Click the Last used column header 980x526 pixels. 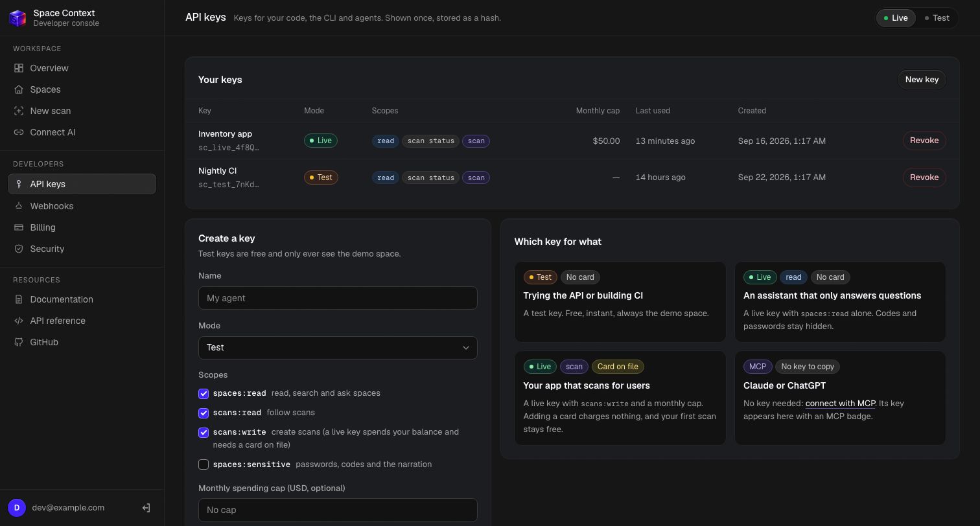[653, 111]
